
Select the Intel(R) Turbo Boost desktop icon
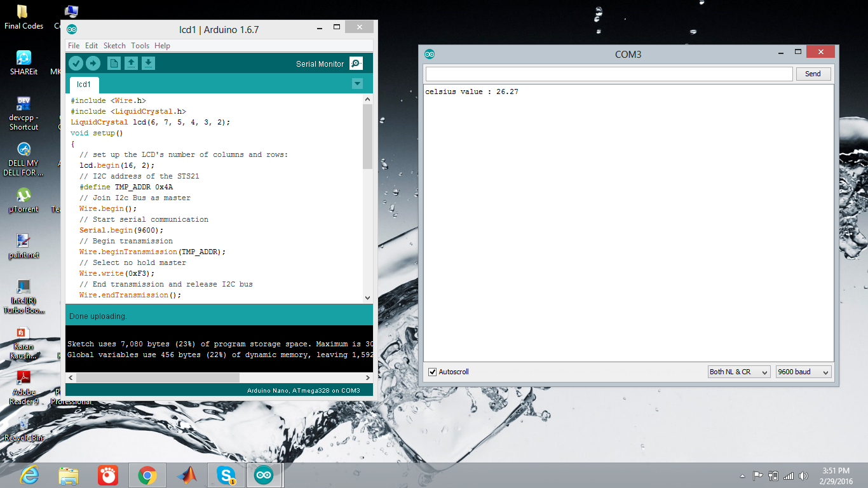24,297
